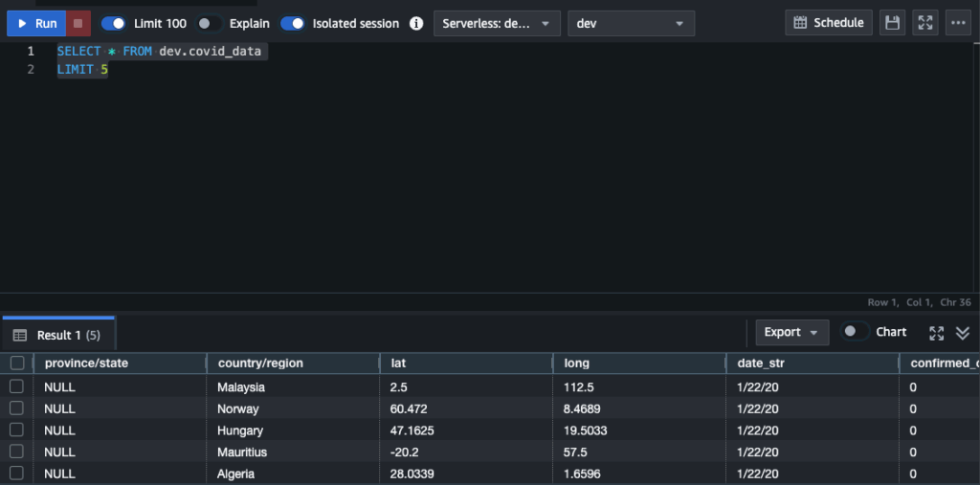
Task: Click the full screen editor icon
Action: click(x=924, y=23)
